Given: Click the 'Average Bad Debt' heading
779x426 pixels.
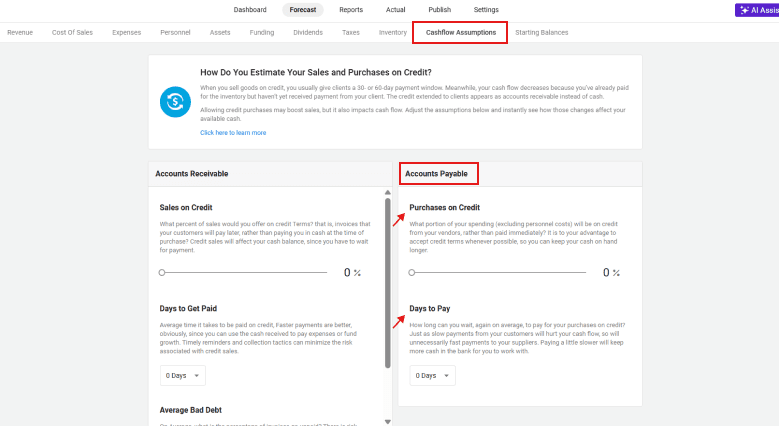Looking at the screenshot, I should pyautogui.click(x=190, y=410).
